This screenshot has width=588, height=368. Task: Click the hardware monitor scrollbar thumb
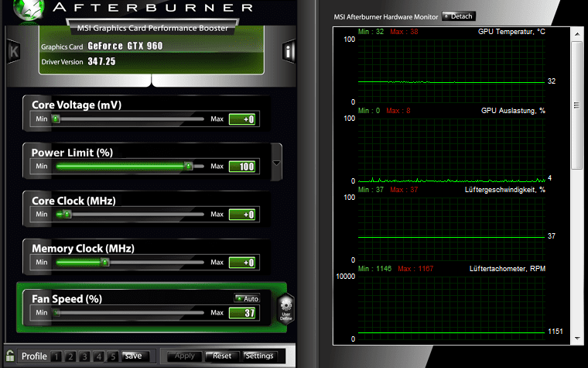576,105
